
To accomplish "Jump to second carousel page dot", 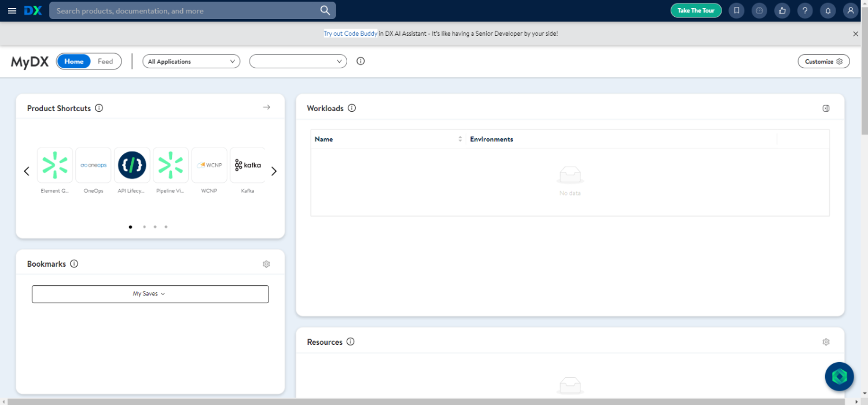I will pos(144,227).
